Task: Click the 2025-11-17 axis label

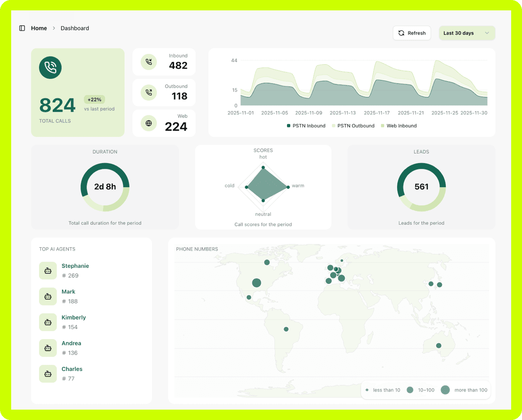Action: point(377,113)
